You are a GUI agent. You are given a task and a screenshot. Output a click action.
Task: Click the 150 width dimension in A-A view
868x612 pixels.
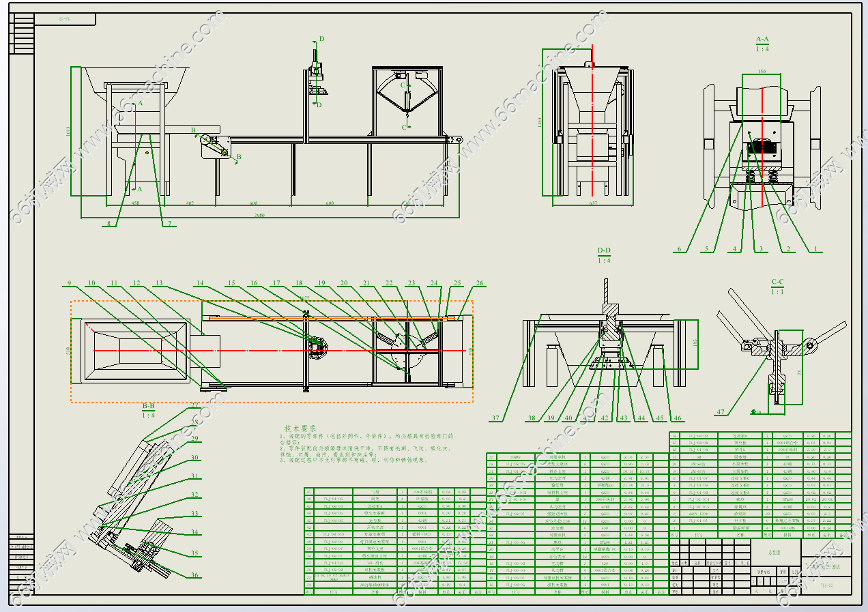pyautogui.click(x=762, y=71)
